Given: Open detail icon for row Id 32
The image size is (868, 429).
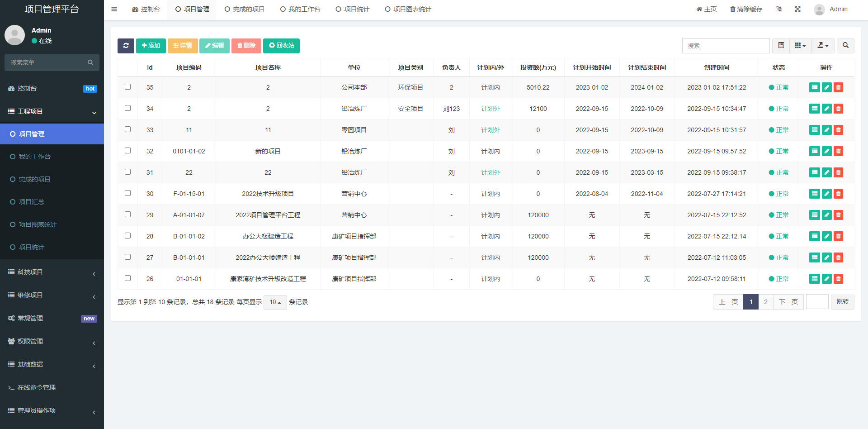Looking at the screenshot, I should pos(814,151).
